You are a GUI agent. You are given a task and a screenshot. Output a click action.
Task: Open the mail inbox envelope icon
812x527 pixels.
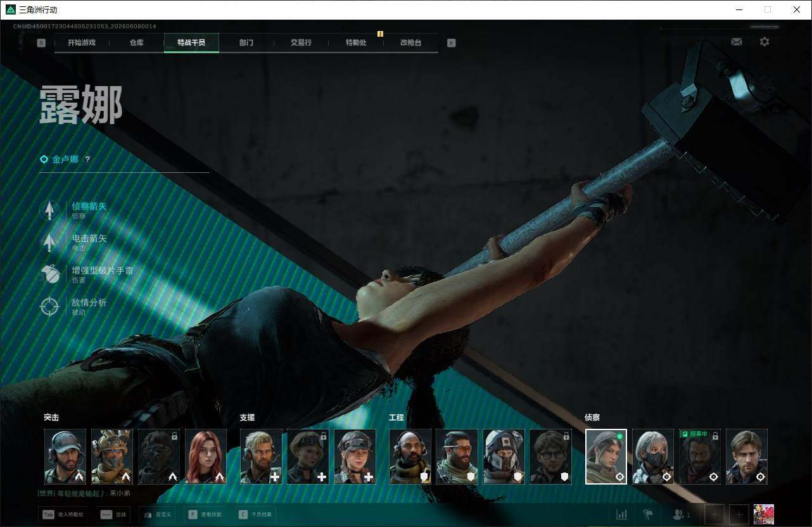click(737, 42)
